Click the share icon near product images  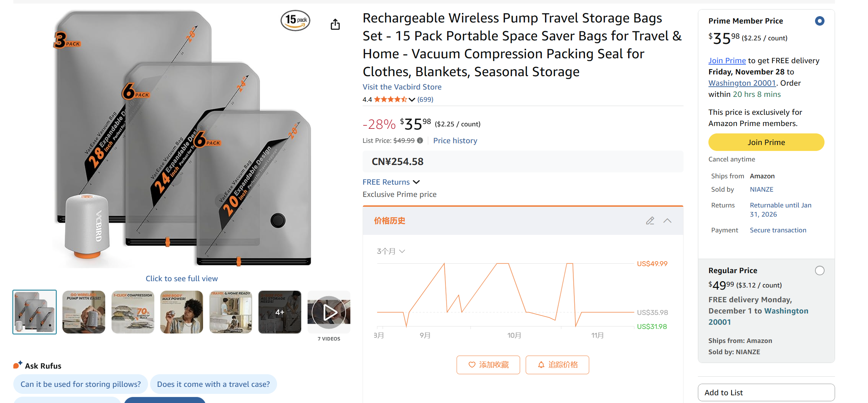(x=335, y=24)
